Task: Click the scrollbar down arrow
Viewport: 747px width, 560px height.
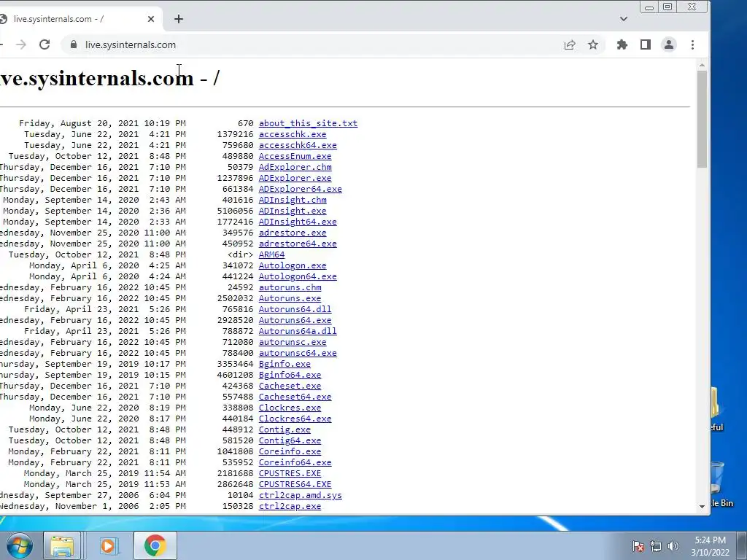Action: click(x=702, y=507)
